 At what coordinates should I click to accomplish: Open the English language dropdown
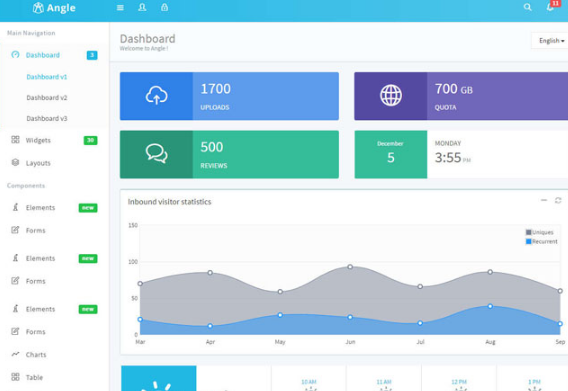550,41
